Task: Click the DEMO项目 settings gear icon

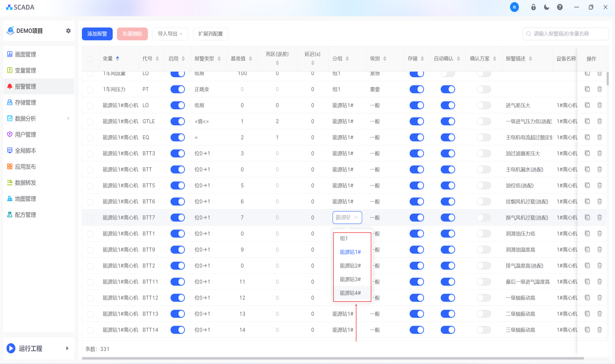Action: (x=68, y=31)
